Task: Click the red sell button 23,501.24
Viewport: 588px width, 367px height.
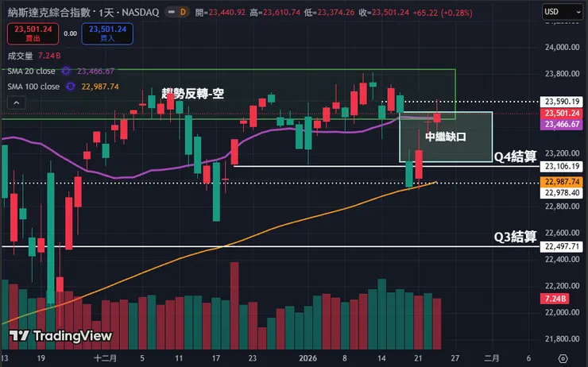Action: point(33,33)
